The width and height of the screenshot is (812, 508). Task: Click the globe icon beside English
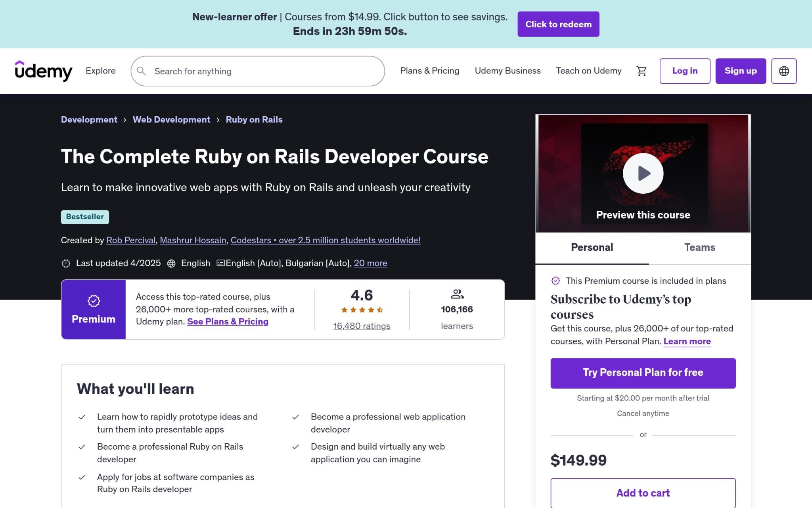[x=171, y=263]
